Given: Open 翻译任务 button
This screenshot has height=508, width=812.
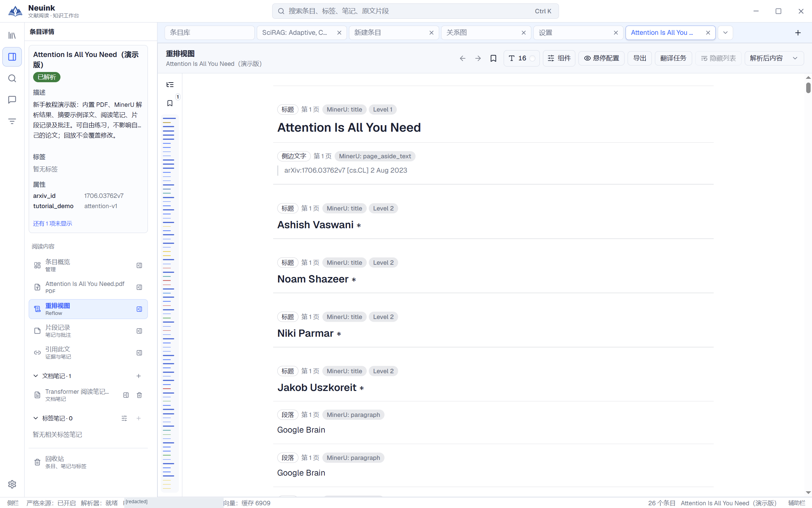Looking at the screenshot, I should (673, 58).
